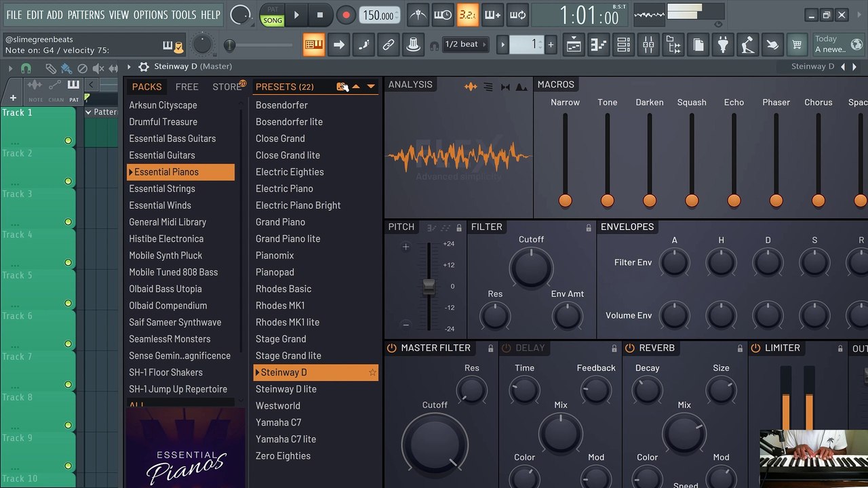
Task: Choose the Bosendorfer preset
Action: click(281, 105)
